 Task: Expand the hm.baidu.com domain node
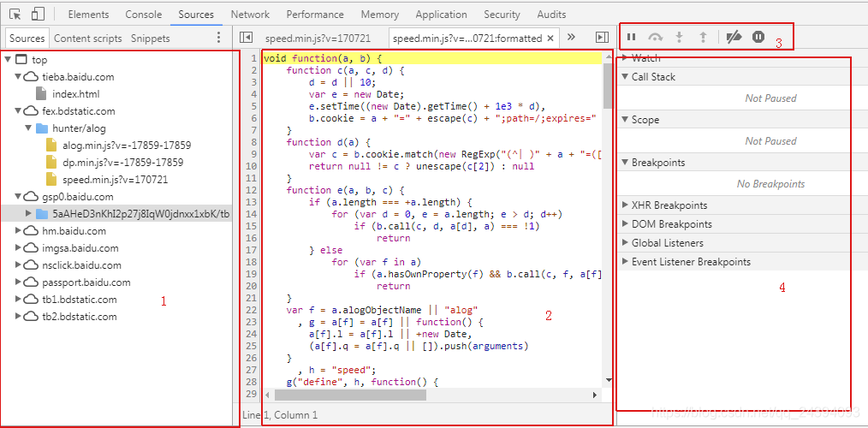[18, 231]
